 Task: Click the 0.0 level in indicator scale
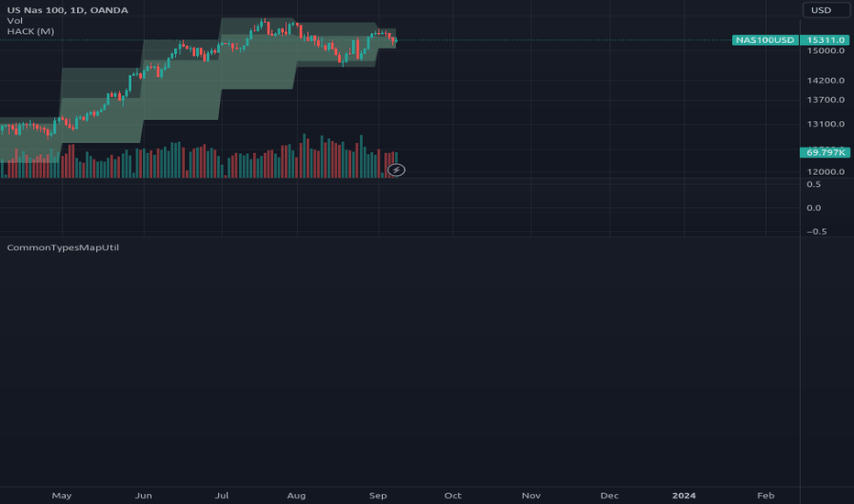[814, 208]
